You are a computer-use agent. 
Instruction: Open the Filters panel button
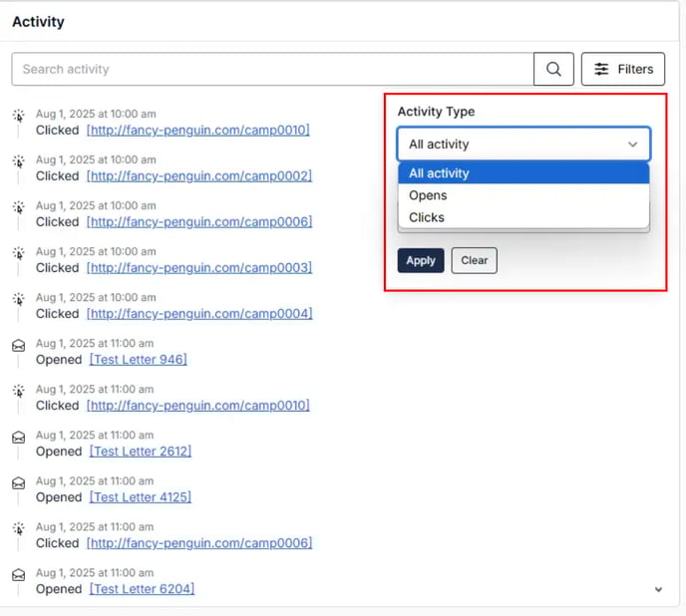tap(623, 69)
